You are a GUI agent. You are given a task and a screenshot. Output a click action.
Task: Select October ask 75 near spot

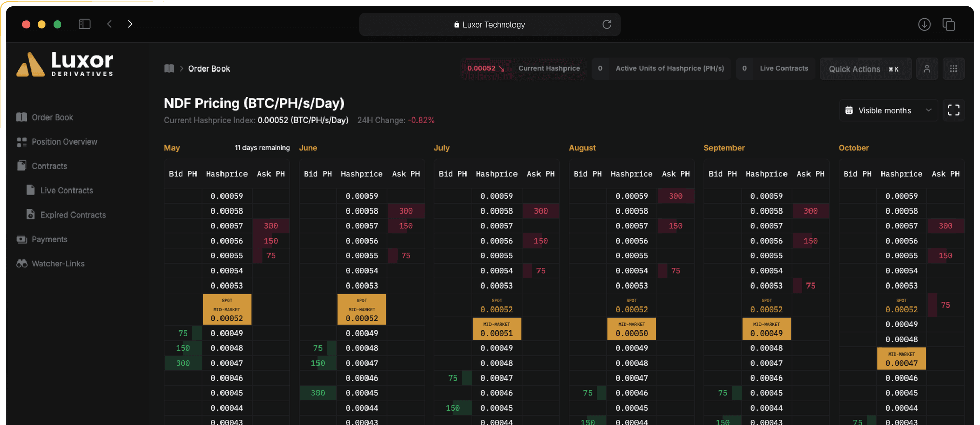point(945,305)
